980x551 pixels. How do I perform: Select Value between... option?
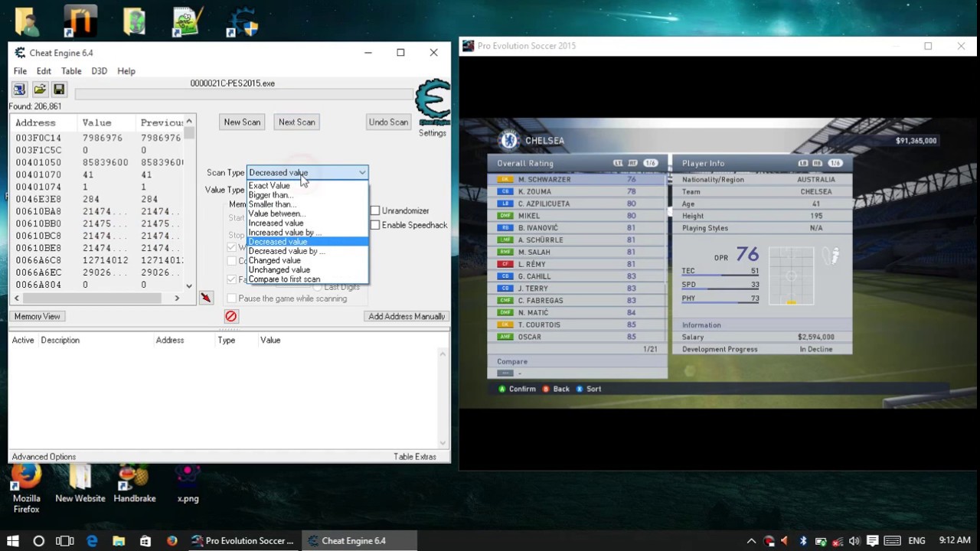point(307,214)
